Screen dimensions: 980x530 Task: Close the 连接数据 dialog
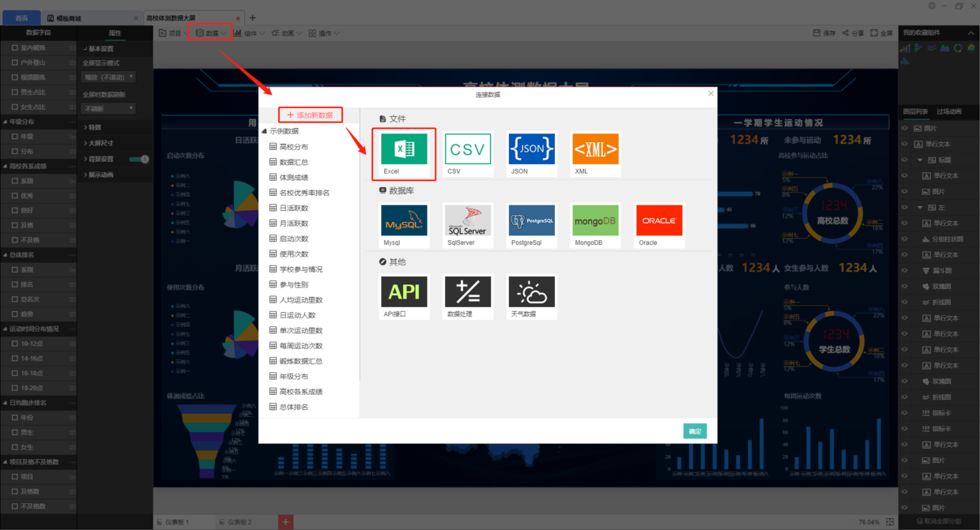(x=710, y=94)
